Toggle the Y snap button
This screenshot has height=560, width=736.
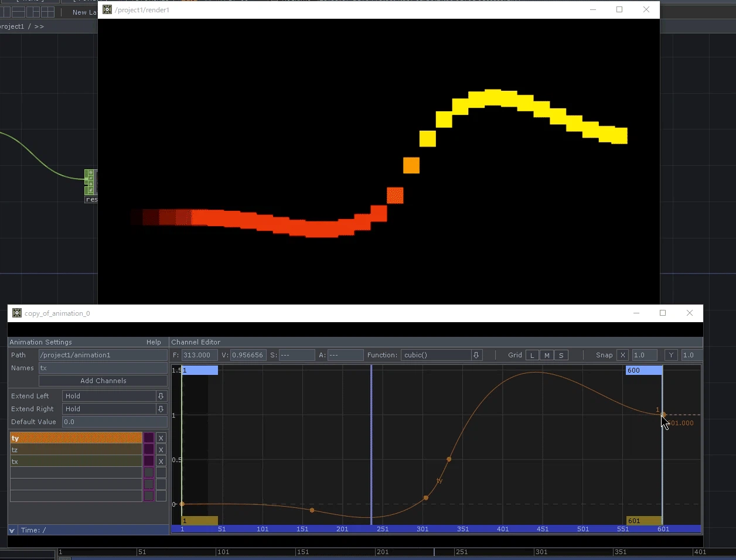point(671,355)
